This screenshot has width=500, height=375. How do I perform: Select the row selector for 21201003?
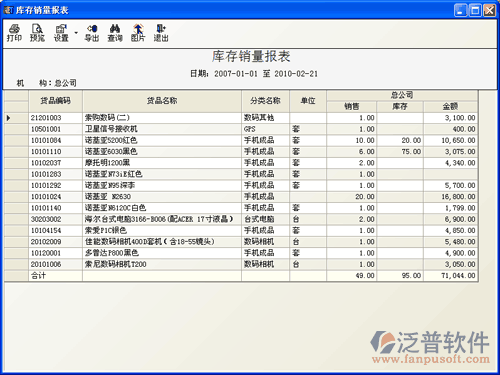coord(16,118)
